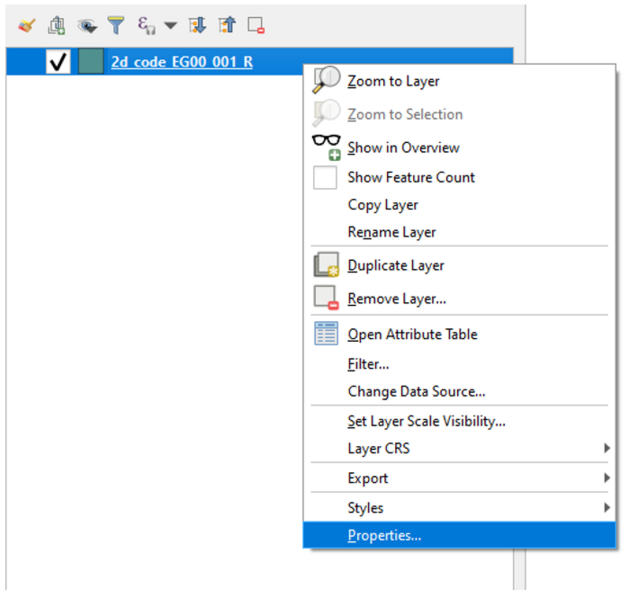Select Properties... from context menu
This screenshot has height=599, width=629.
[384, 535]
